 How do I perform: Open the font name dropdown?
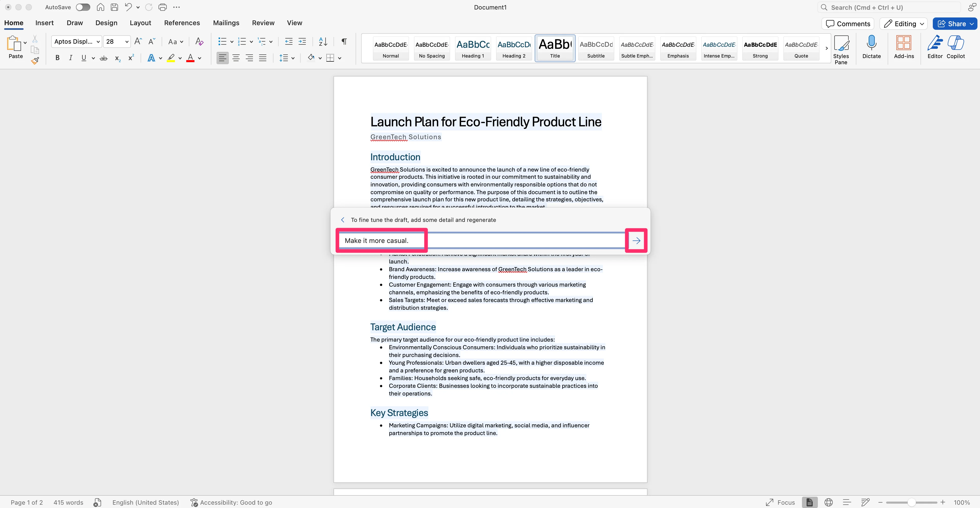(98, 42)
